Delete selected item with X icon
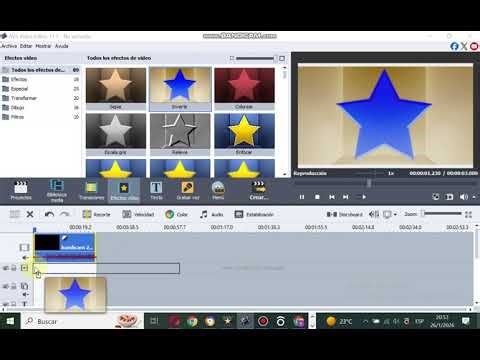480x360 pixels. tap(30, 214)
